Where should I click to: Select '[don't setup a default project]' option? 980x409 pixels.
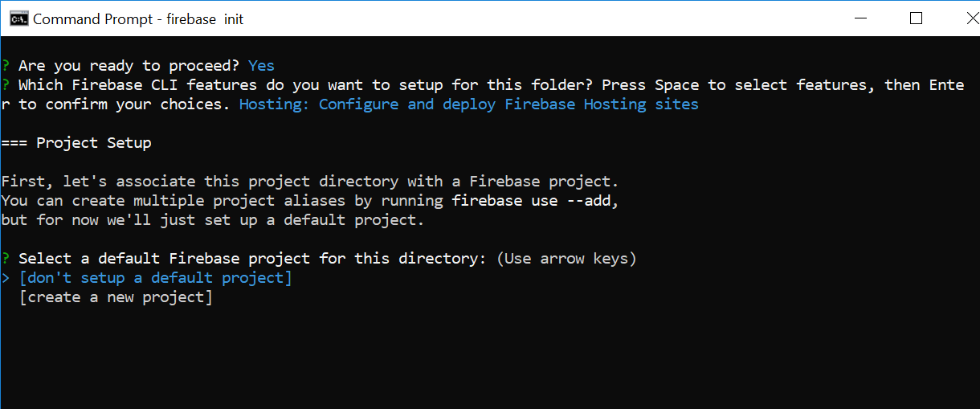coord(156,278)
